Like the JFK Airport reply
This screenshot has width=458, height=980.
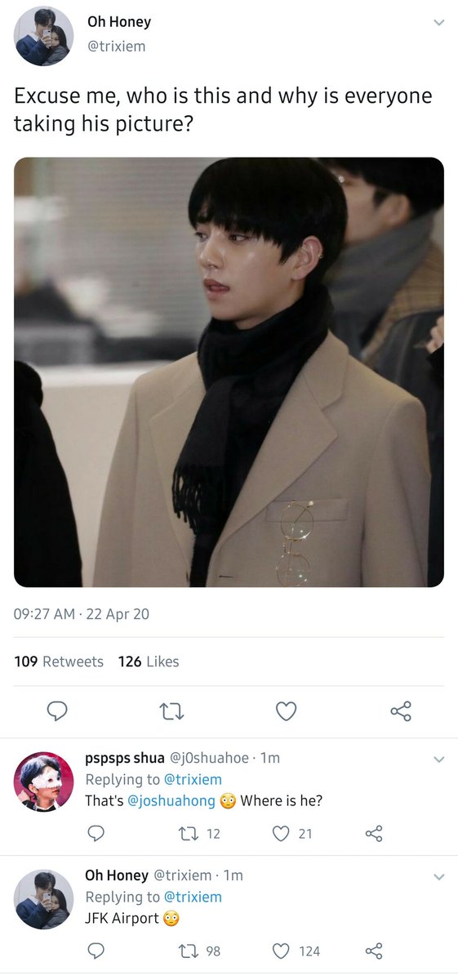[x=296, y=951]
